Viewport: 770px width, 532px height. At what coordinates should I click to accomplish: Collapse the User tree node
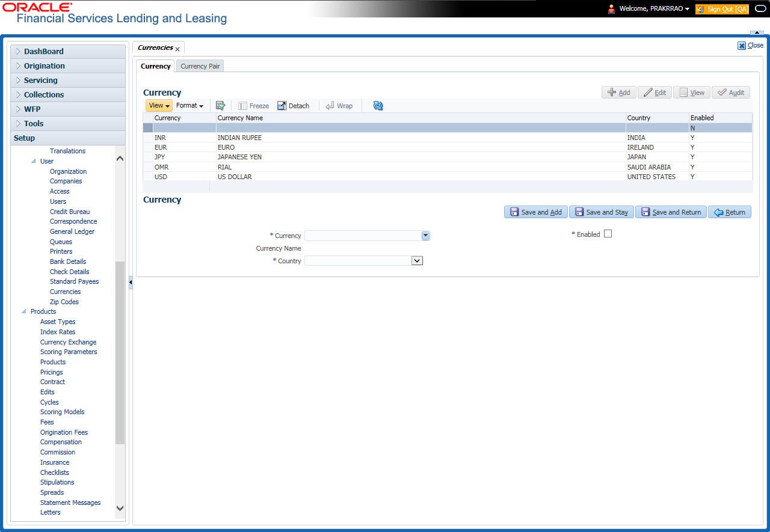pos(34,161)
